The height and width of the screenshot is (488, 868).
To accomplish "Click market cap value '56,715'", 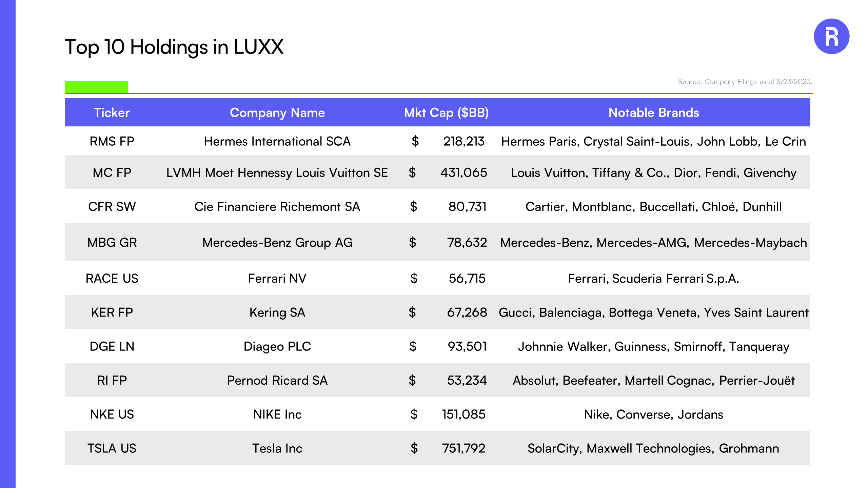I will click(467, 279).
